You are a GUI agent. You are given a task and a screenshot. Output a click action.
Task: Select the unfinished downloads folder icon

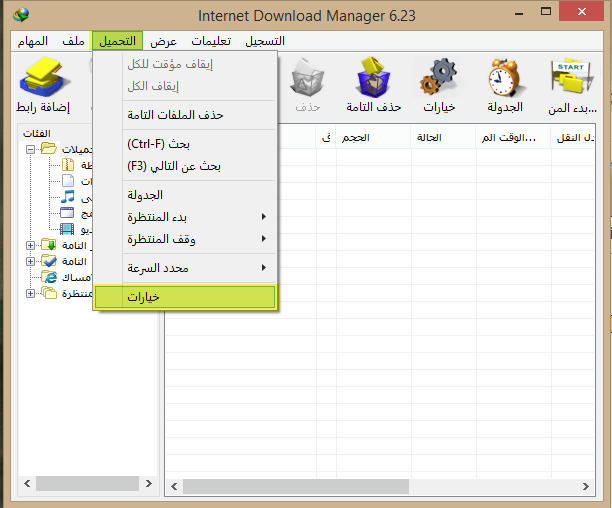click(49, 245)
